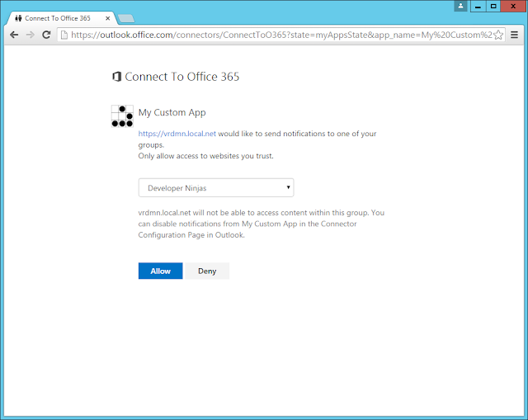Click the My Custom App icon
The image size is (528, 420).
(x=122, y=116)
